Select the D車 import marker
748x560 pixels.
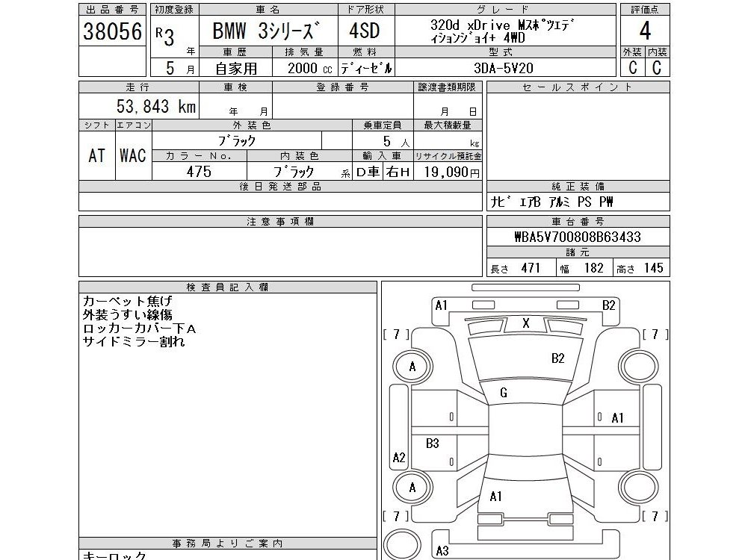[368, 172]
